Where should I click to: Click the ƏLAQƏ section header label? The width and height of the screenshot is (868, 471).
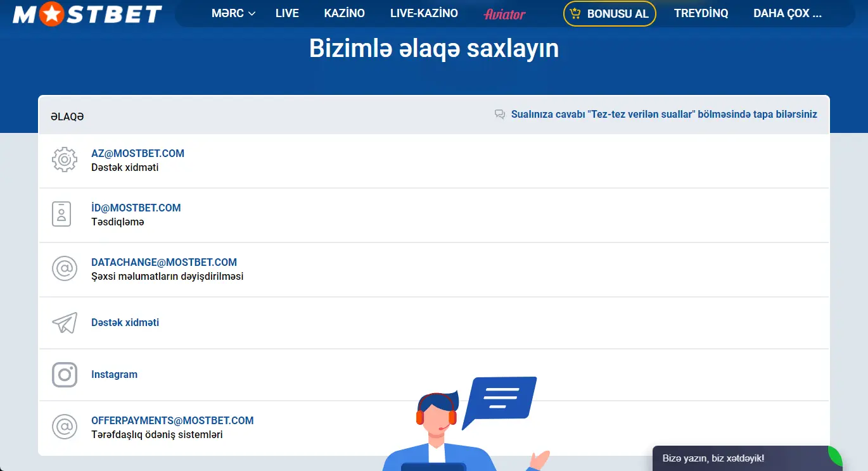(x=67, y=116)
